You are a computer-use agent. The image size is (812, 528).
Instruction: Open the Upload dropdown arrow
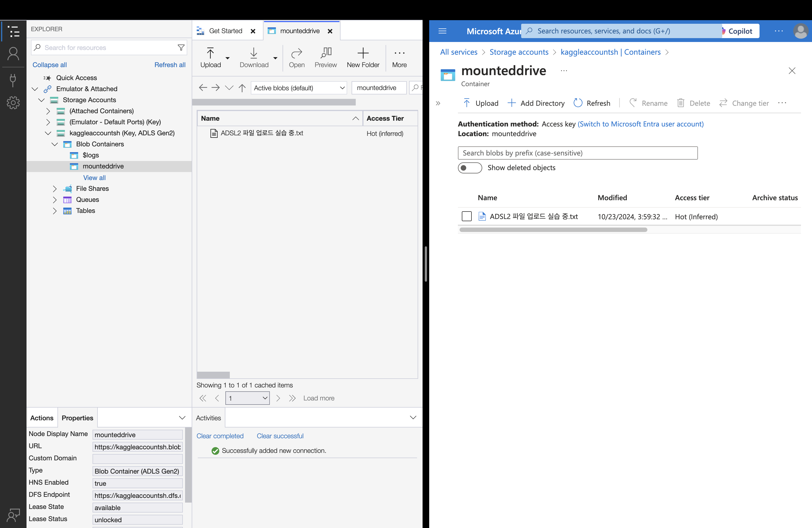pyautogui.click(x=228, y=58)
